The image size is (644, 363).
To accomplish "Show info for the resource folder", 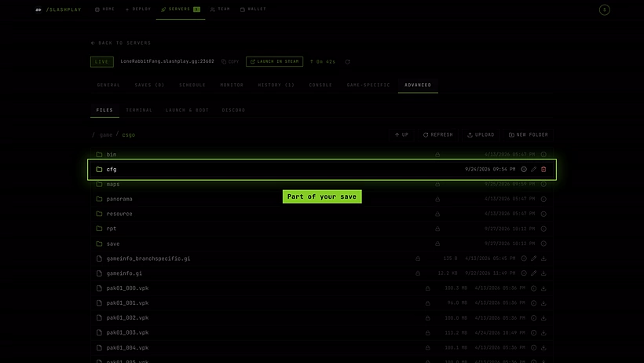I will (543, 214).
